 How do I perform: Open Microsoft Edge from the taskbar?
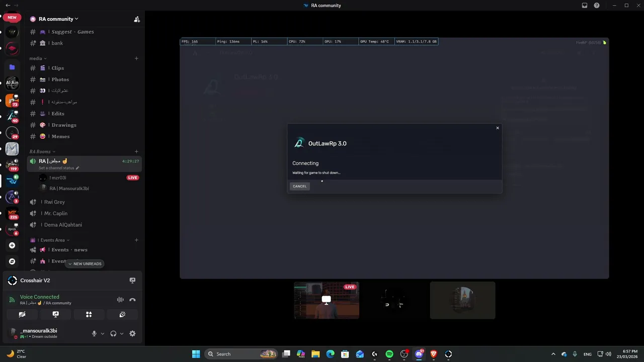[x=330, y=354]
